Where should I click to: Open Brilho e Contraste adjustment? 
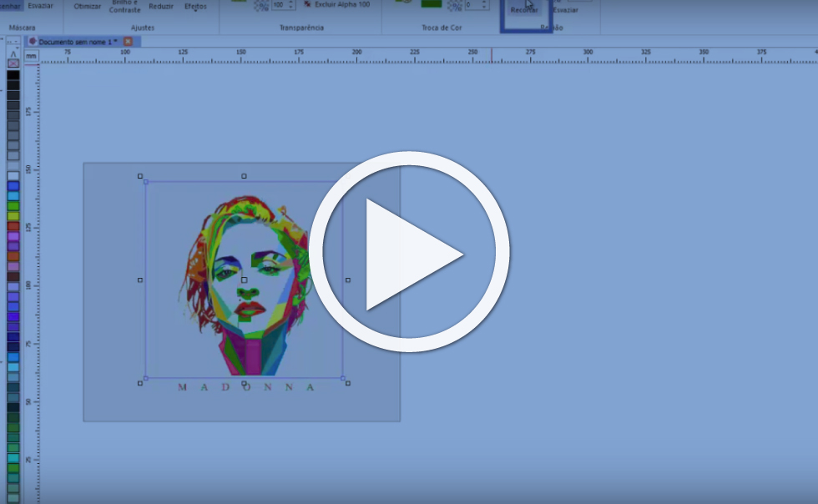pos(124,7)
